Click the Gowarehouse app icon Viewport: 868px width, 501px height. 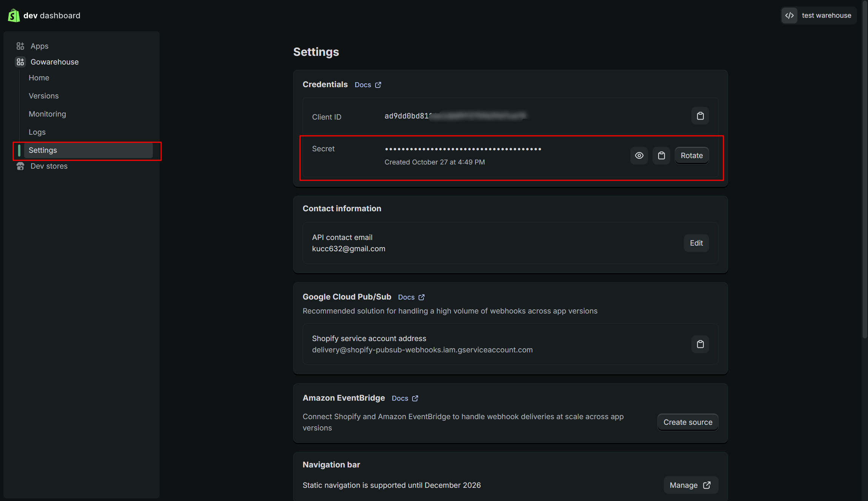point(20,62)
